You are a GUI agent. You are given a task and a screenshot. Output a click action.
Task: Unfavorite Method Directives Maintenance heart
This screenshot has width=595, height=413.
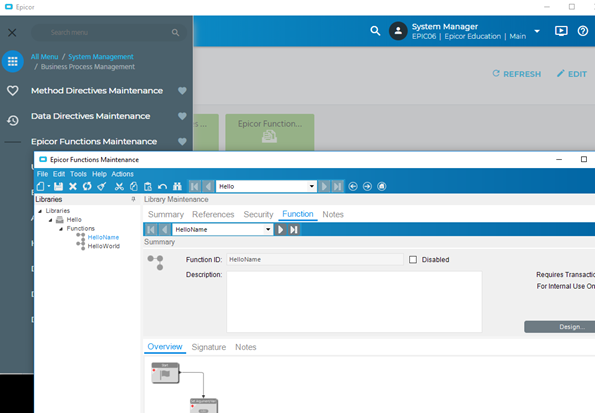(x=182, y=91)
